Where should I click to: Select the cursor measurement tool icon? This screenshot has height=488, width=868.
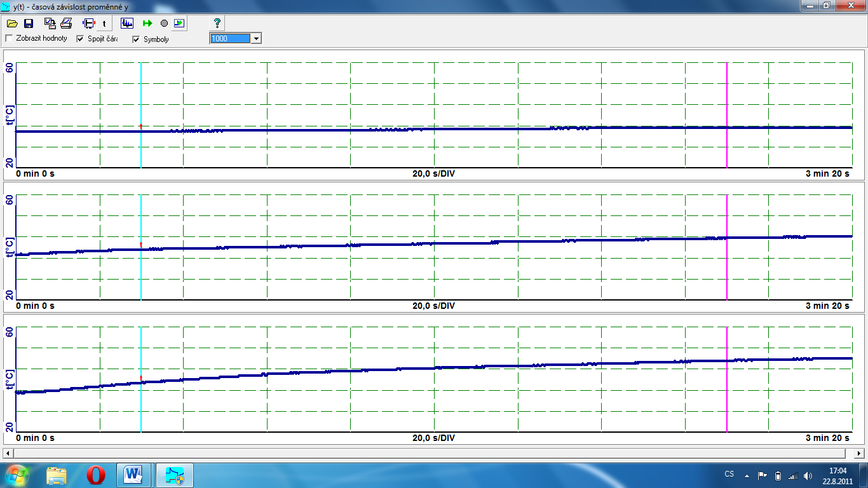(x=88, y=24)
